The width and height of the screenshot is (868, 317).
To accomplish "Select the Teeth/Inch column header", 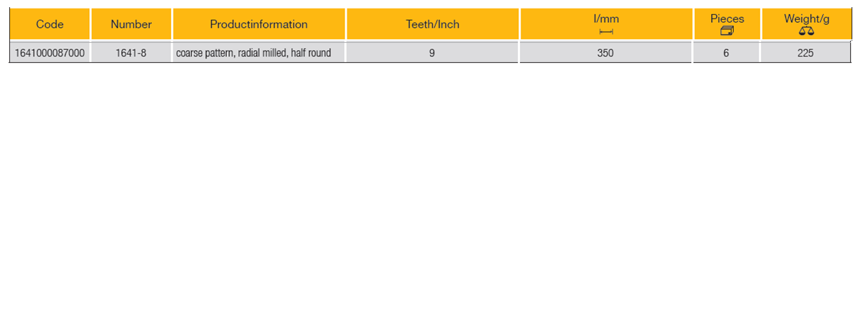I will (x=432, y=24).
